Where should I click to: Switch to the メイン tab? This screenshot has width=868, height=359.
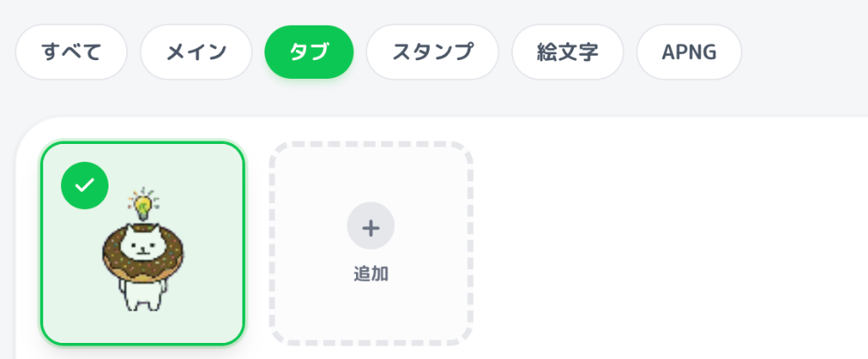point(196,52)
